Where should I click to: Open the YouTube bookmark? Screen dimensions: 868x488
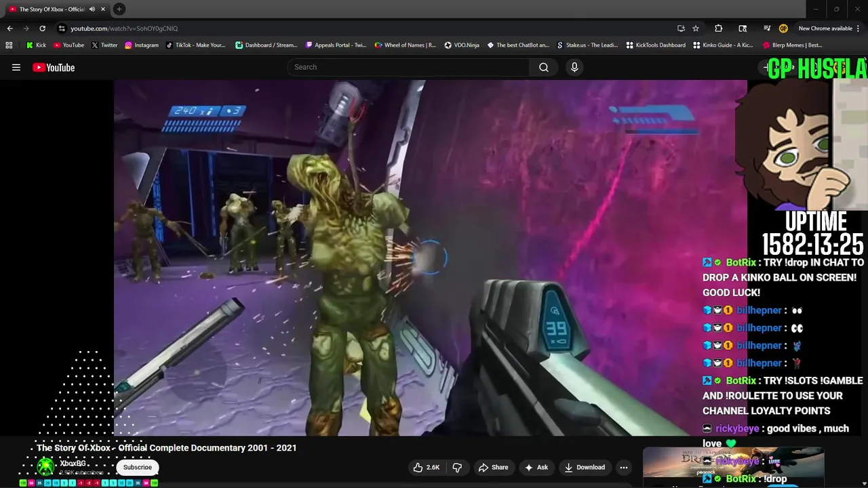point(68,45)
